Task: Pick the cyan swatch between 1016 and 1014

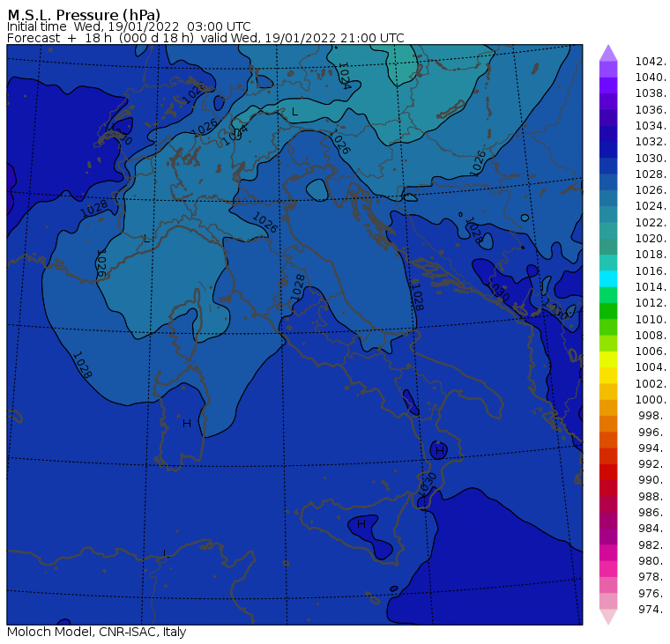Action: tap(608, 279)
